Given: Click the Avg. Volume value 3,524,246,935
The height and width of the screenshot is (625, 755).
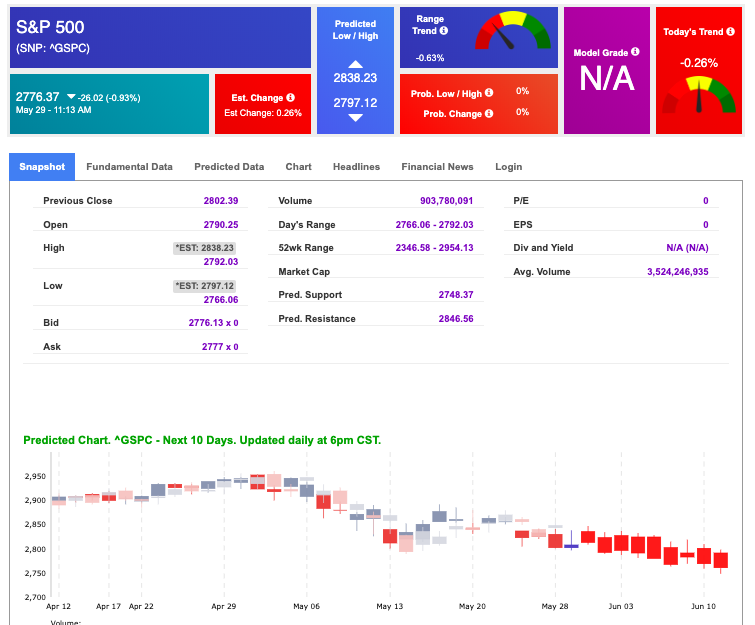Looking at the screenshot, I should (x=677, y=272).
